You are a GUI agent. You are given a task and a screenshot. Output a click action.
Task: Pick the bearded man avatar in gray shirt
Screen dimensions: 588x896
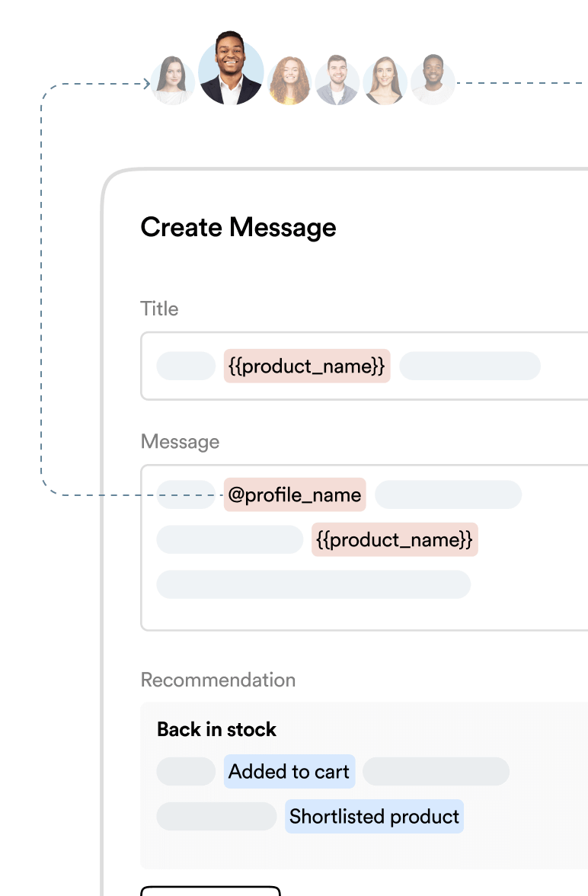click(337, 81)
